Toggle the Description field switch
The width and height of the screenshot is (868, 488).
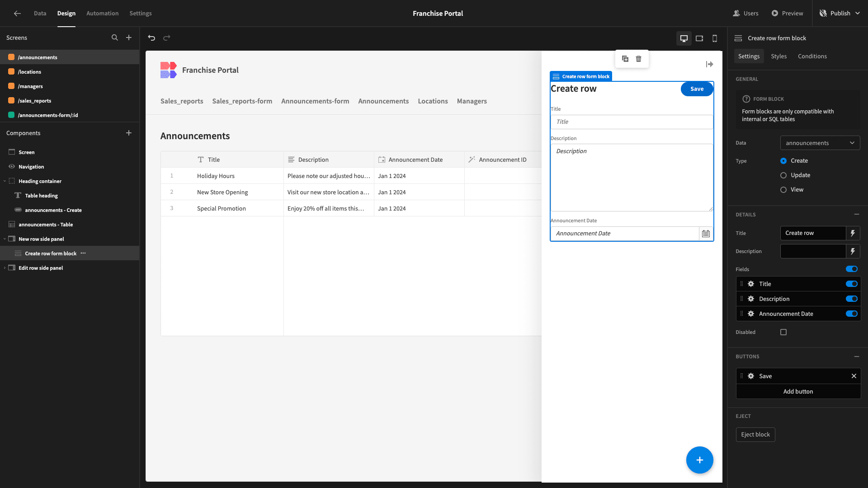click(x=852, y=299)
